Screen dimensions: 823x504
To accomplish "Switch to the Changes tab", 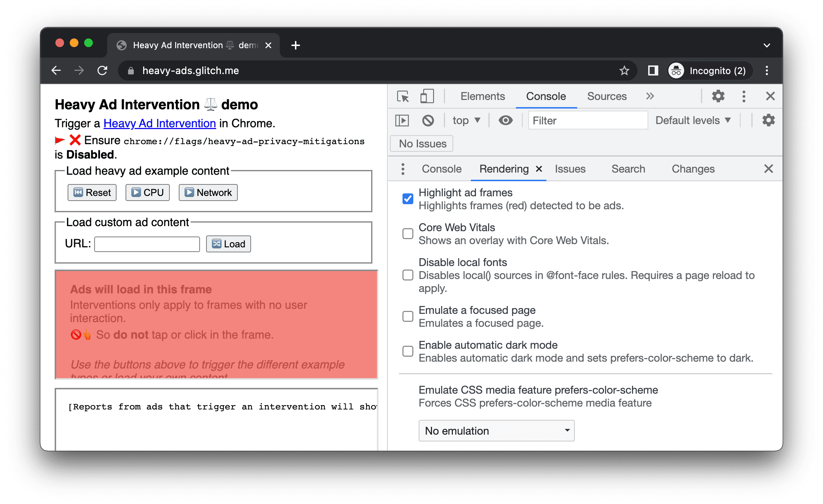I will click(x=692, y=169).
